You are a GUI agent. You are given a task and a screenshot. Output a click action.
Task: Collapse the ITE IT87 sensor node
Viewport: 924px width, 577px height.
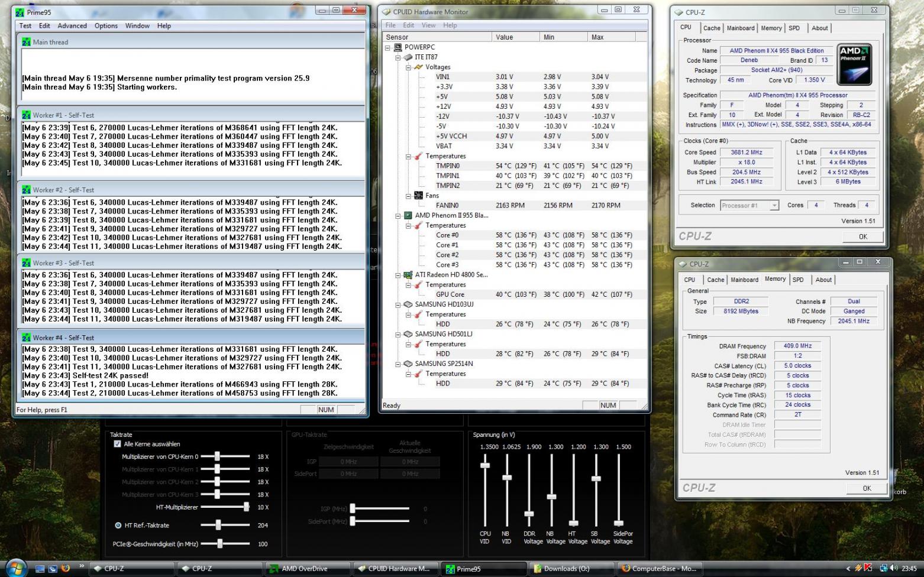click(398, 57)
